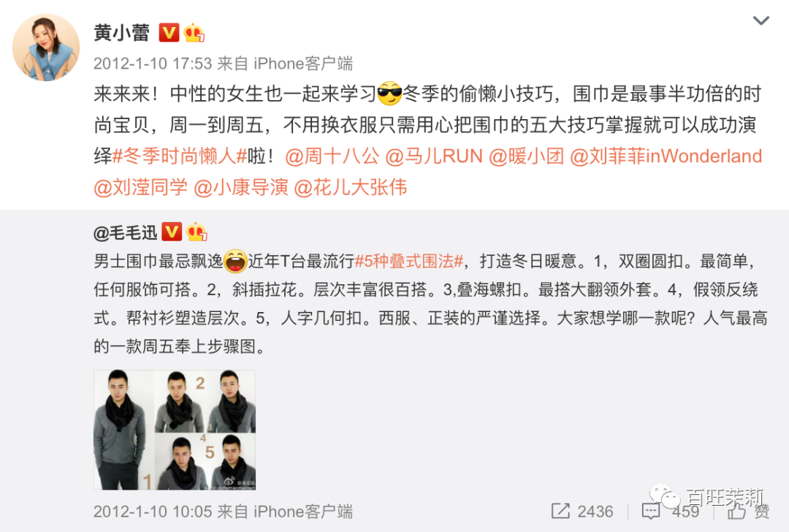
Task: Tap the thumbs-up like icon
Action: (x=736, y=512)
